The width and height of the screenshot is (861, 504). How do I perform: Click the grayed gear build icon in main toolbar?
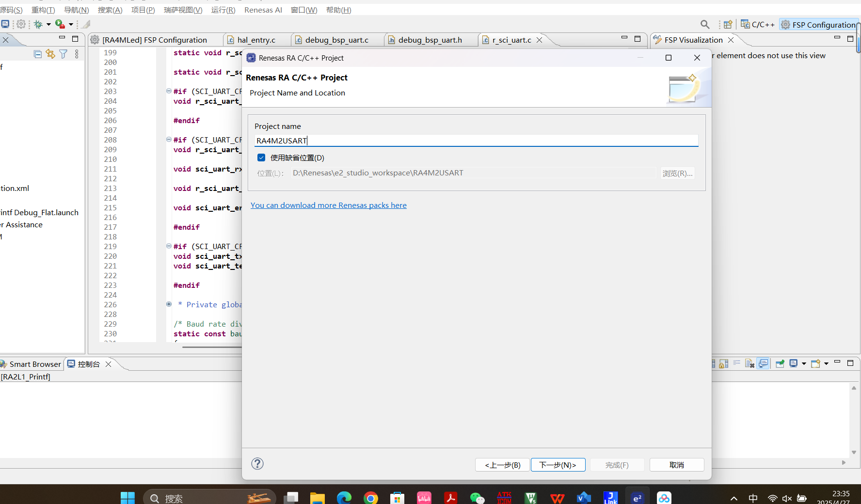pos(21,24)
